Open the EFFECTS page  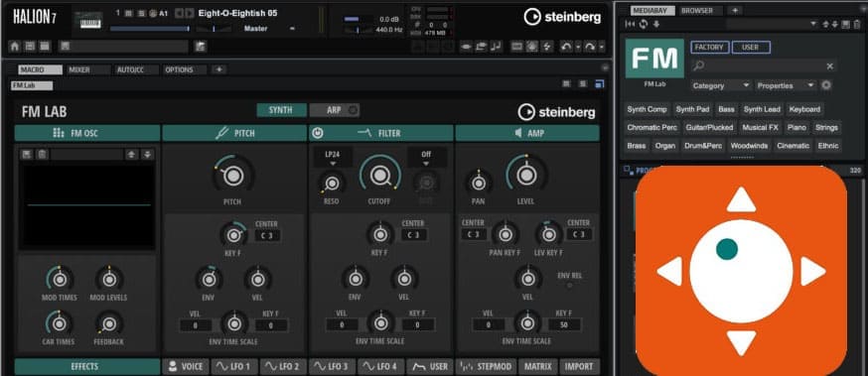(87, 366)
